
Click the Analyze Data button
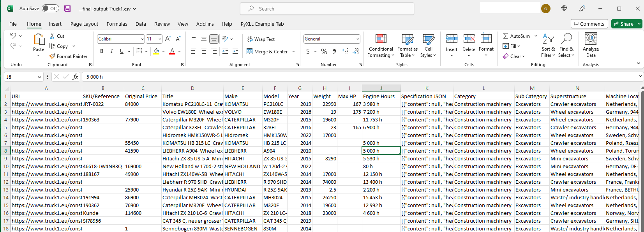pos(591,46)
